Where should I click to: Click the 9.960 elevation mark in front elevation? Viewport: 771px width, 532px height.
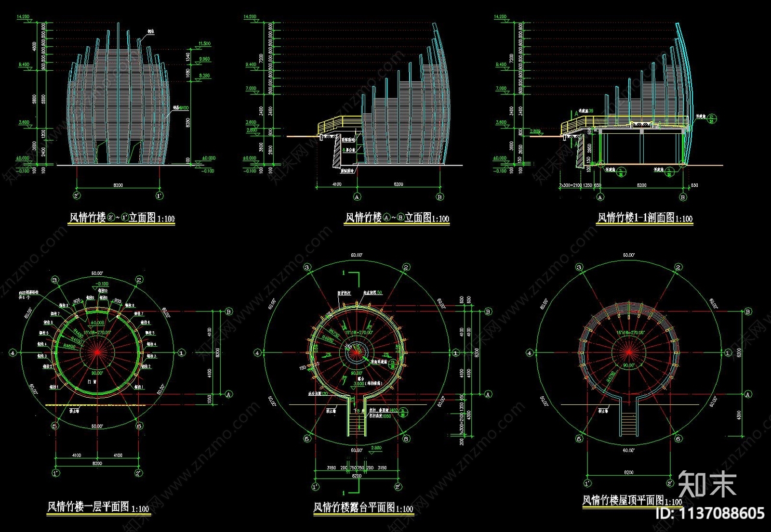pos(204,59)
